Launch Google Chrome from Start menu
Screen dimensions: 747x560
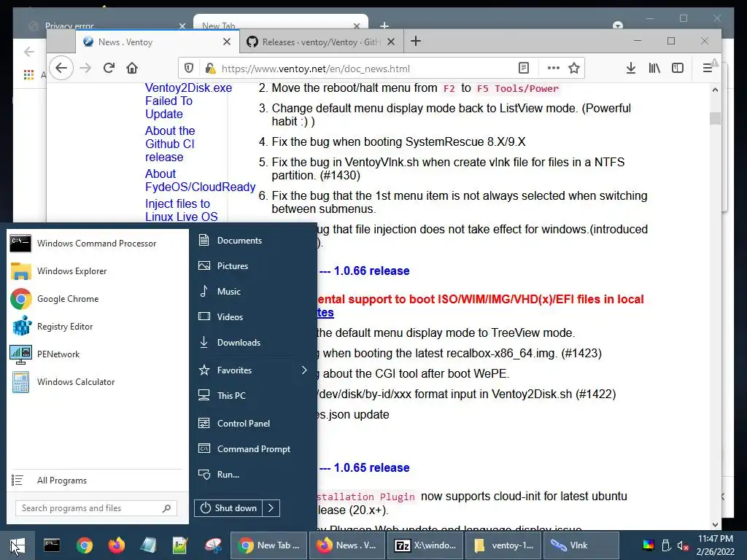[97, 298]
